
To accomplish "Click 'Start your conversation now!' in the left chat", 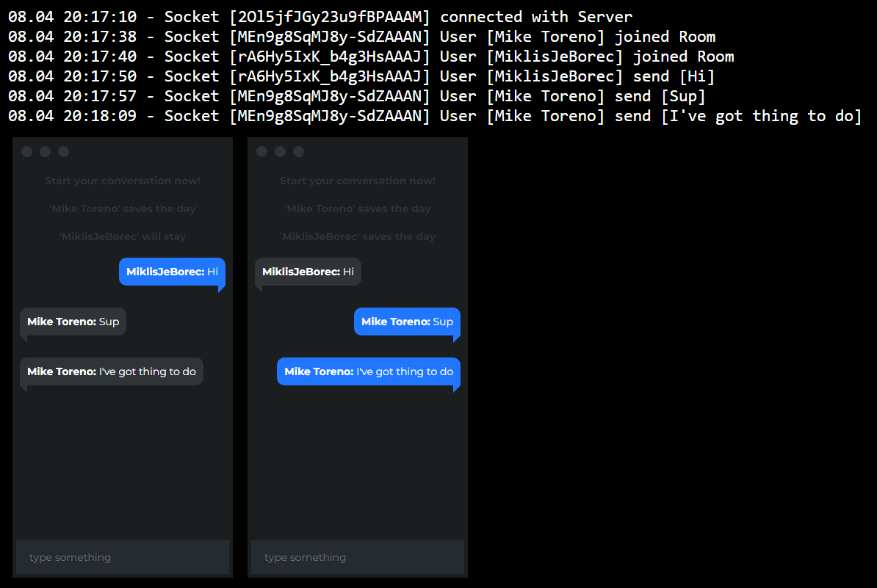I will pos(123,181).
